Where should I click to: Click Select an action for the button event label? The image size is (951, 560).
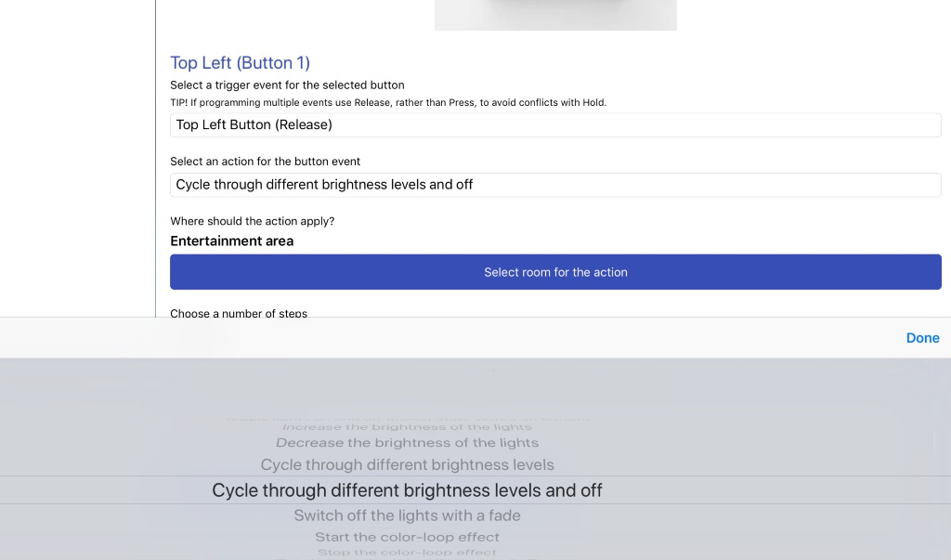pos(265,162)
